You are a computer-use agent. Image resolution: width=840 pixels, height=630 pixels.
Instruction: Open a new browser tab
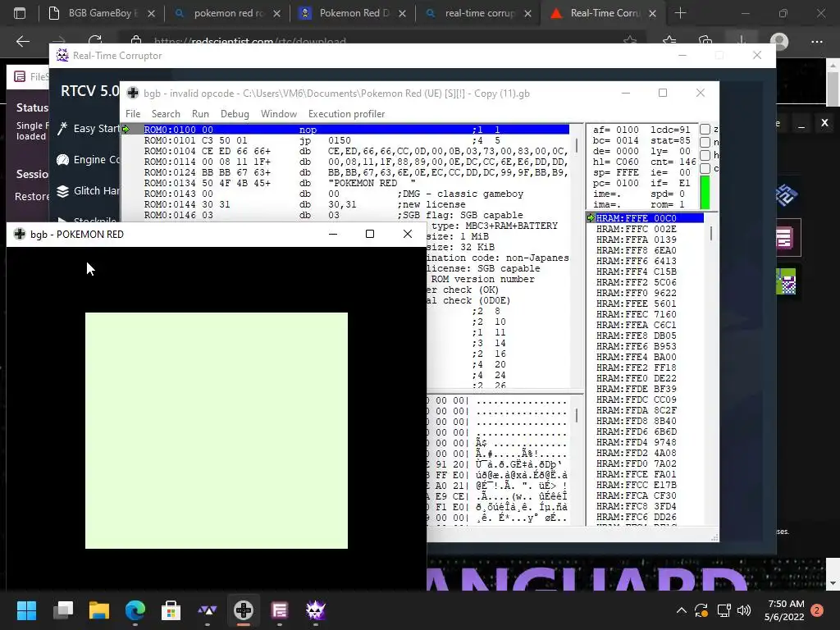point(680,13)
